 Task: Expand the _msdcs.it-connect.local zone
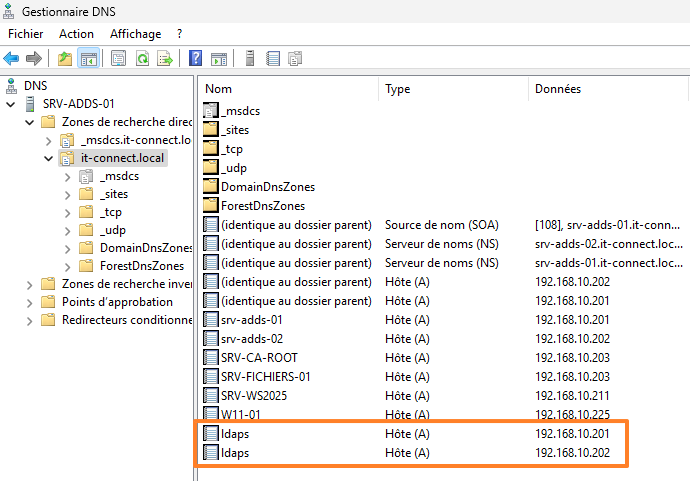[x=49, y=140]
